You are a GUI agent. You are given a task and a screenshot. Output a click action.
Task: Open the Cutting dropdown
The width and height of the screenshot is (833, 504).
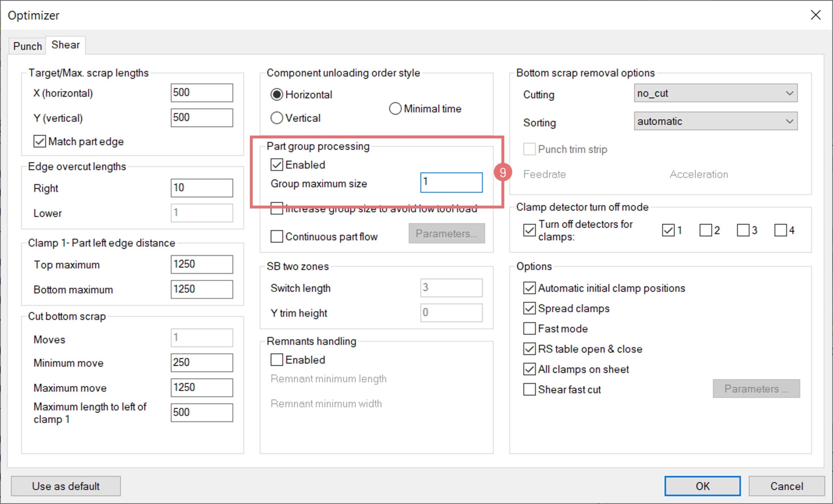[715, 93]
